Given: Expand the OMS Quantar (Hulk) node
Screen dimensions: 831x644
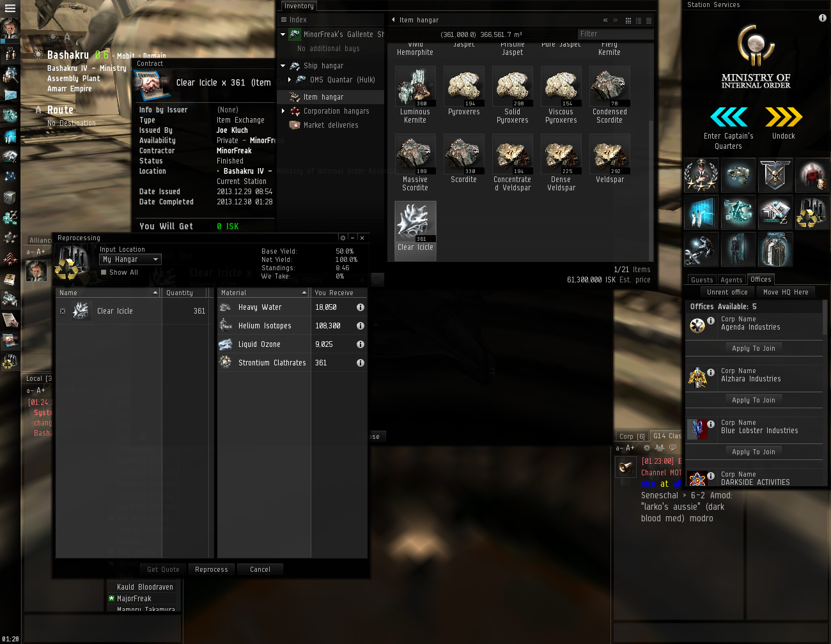Looking at the screenshot, I should (290, 80).
